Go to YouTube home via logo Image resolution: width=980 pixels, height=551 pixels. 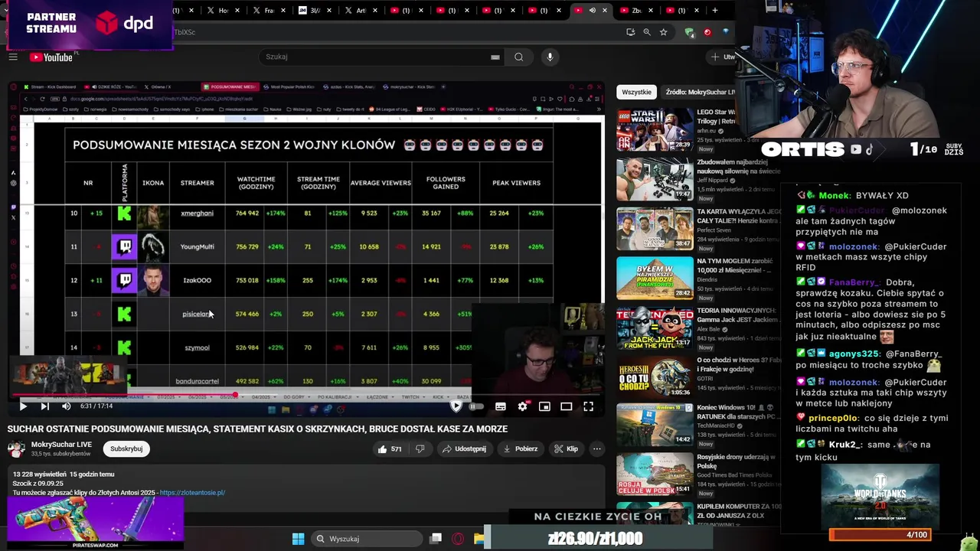pos(51,57)
